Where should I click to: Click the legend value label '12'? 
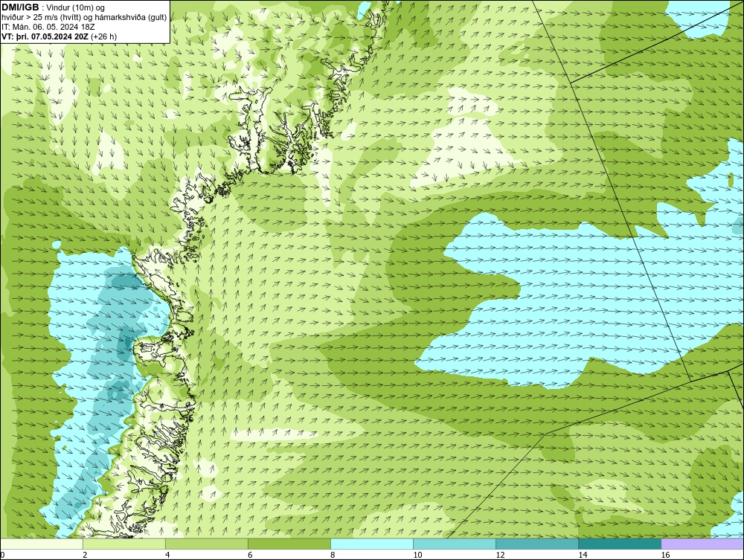pos(500,555)
